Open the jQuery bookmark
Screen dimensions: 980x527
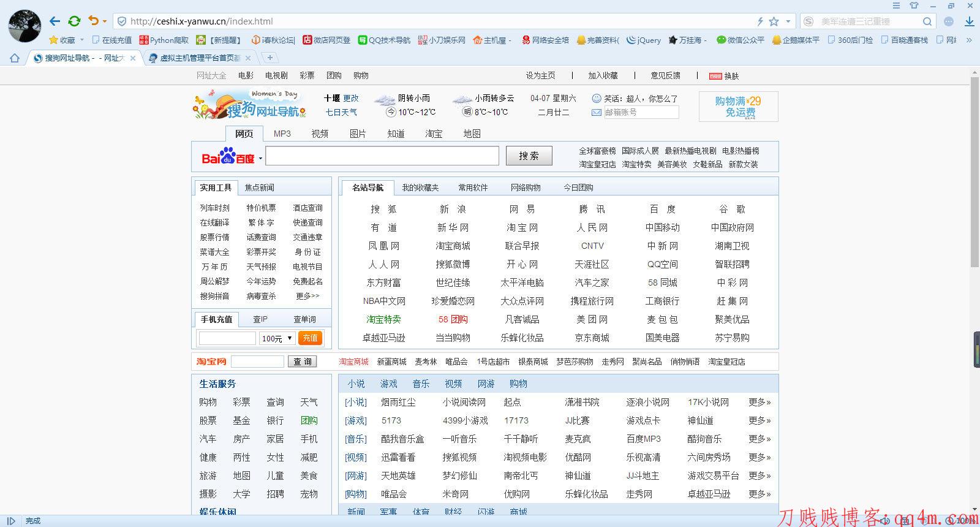[x=644, y=40]
